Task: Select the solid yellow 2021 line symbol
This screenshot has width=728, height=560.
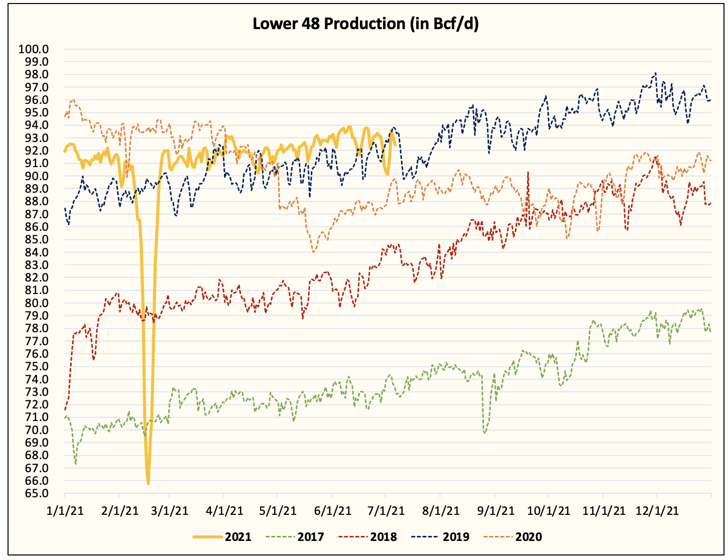Action: click(208, 536)
